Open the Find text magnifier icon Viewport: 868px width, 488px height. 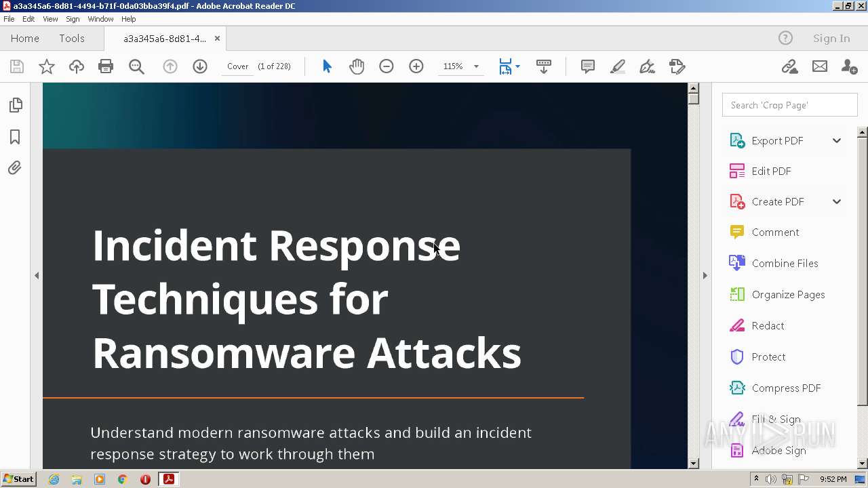(136, 66)
